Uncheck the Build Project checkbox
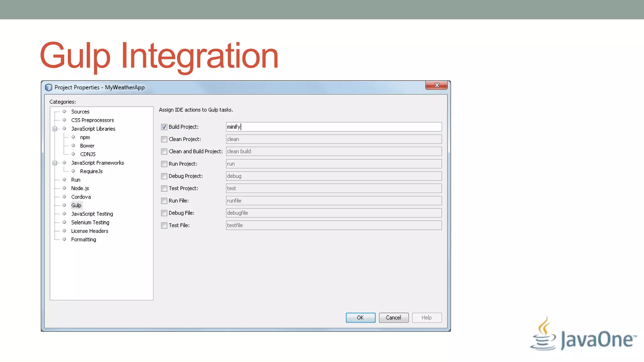Image resolution: width=644 pixels, height=362 pixels. point(164,127)
